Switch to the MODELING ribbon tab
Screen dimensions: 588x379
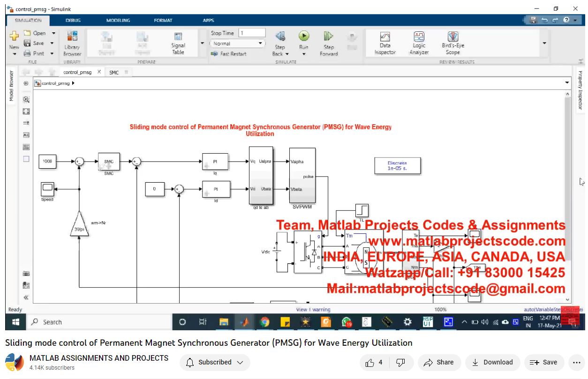[117, 21]
